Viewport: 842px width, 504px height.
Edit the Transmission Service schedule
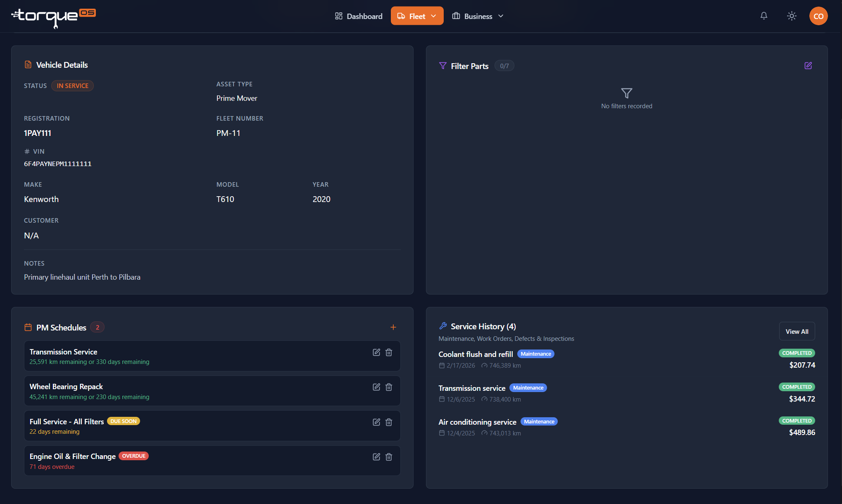point(376,352)
